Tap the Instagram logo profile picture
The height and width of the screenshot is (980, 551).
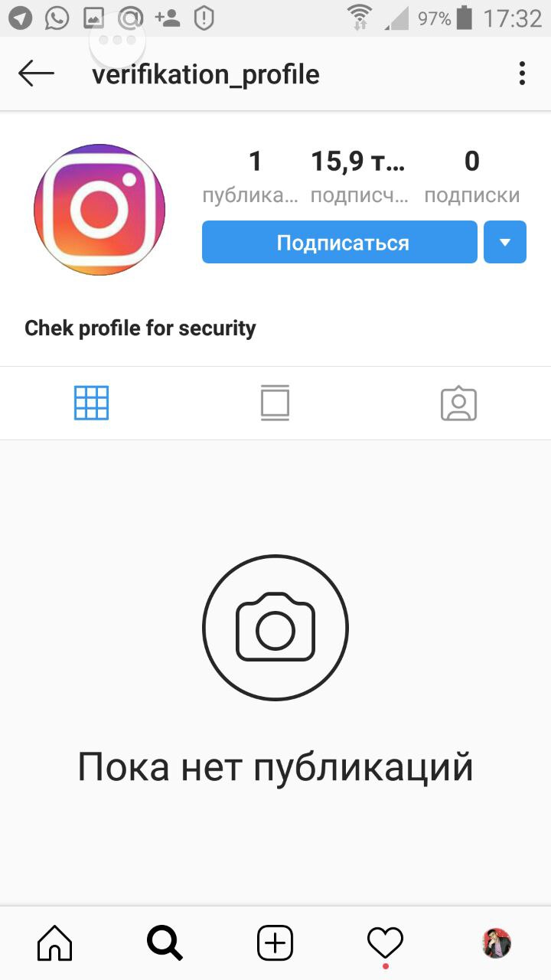pos(99,209)
